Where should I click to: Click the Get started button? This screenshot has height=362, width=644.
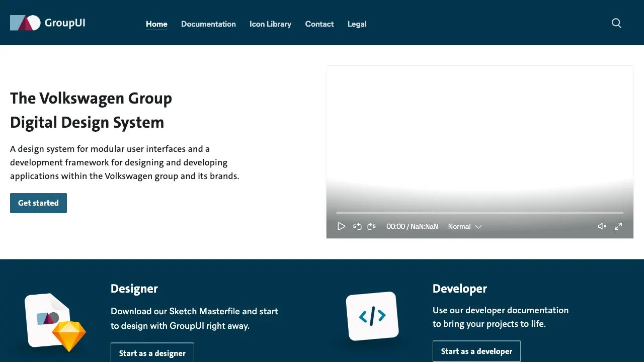(38, 203)
